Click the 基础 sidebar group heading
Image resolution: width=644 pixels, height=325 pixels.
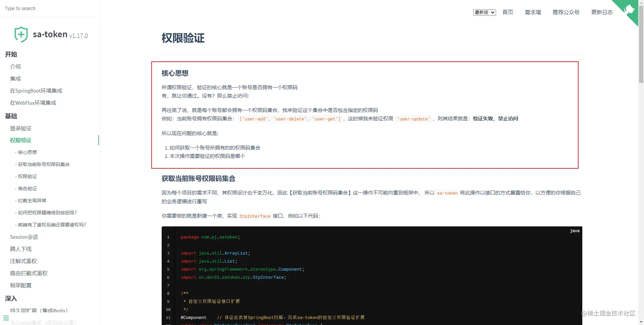11,116
